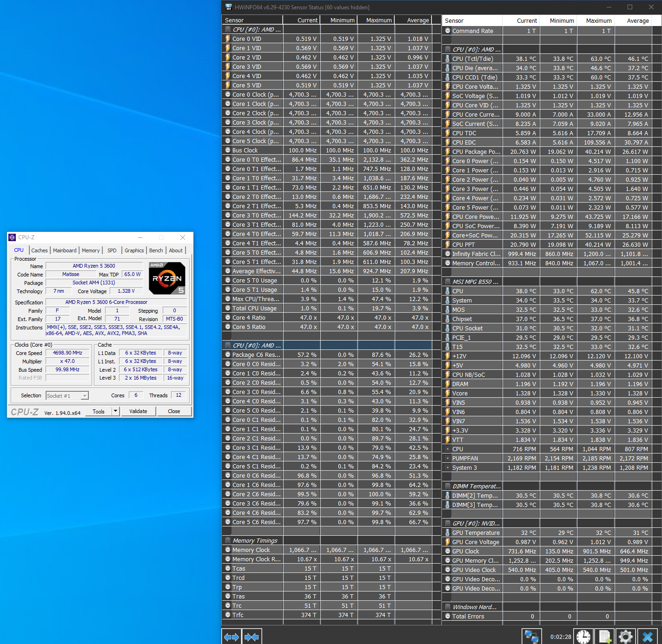Click the collapse columns inward arrows icon
This screenshot has height=644, width=662.
click(x=252, y=637)
